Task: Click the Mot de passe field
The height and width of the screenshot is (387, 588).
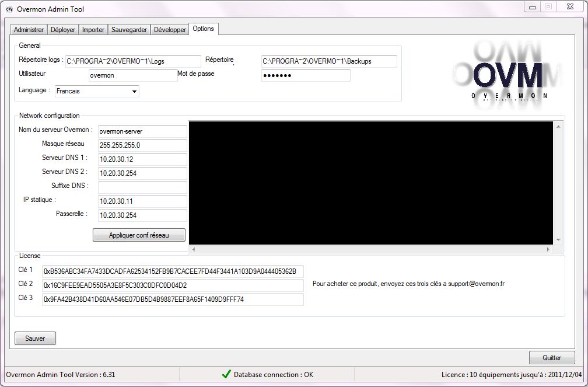Action: coord(306,75)
